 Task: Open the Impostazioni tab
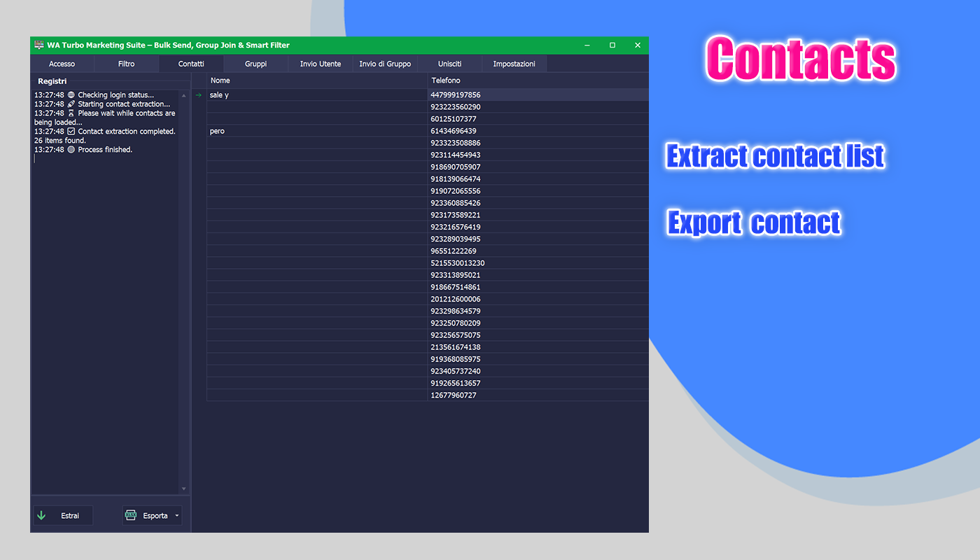514,64
